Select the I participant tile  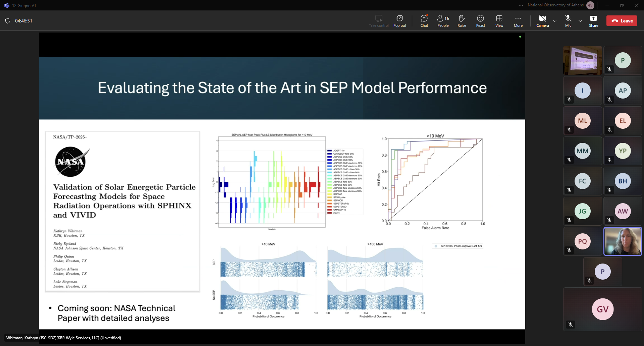coord(583,91)
